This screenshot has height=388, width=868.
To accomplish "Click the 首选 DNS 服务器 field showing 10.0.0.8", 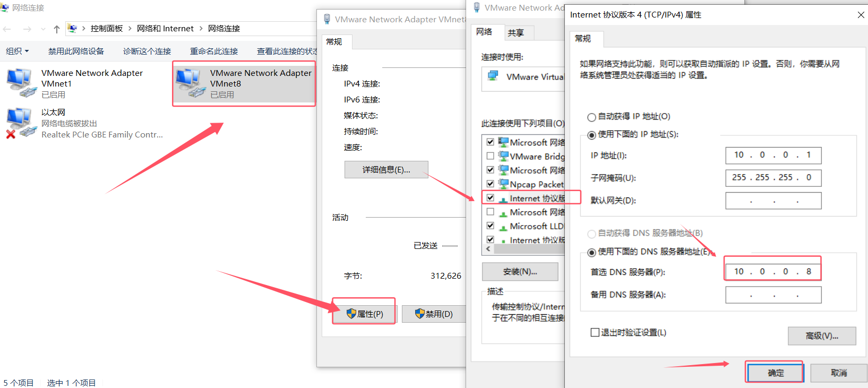I will point(774,272).
